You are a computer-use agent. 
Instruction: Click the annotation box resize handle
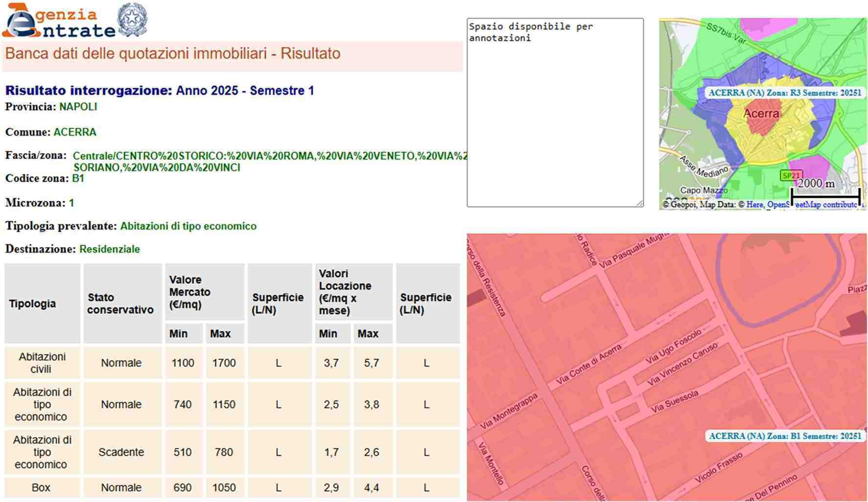[x=639, y=203]
